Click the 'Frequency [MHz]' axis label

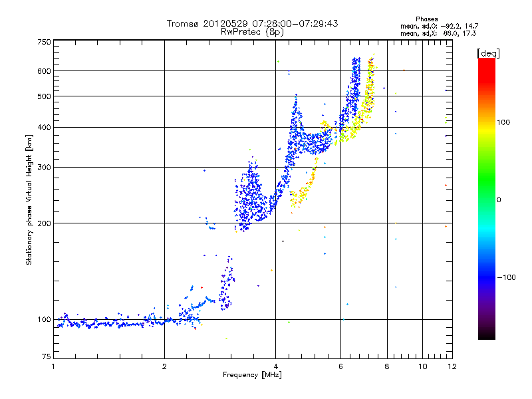pos(252,375)
